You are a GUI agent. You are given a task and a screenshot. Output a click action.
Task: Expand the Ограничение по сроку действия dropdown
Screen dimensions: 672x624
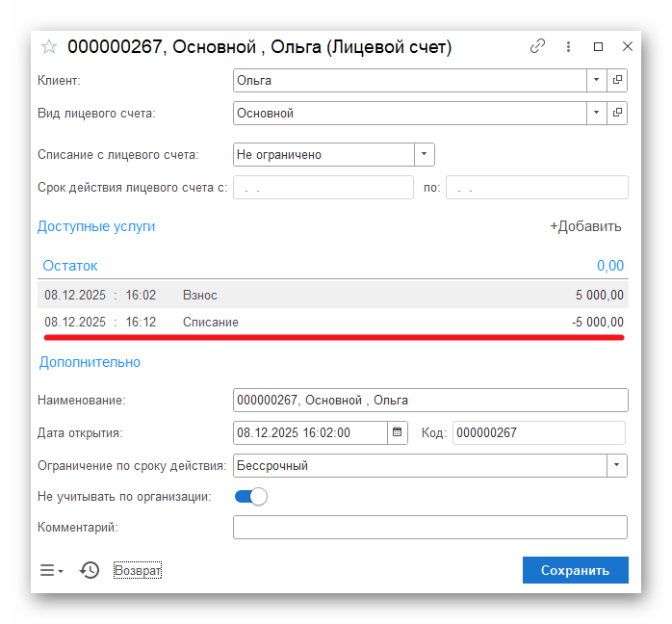click(617, 465)
